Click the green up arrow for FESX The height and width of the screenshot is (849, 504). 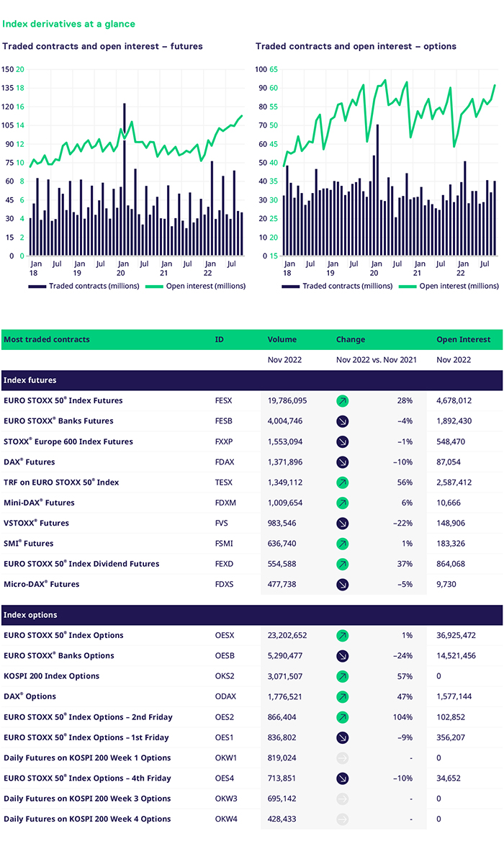(x=343, y=400)
